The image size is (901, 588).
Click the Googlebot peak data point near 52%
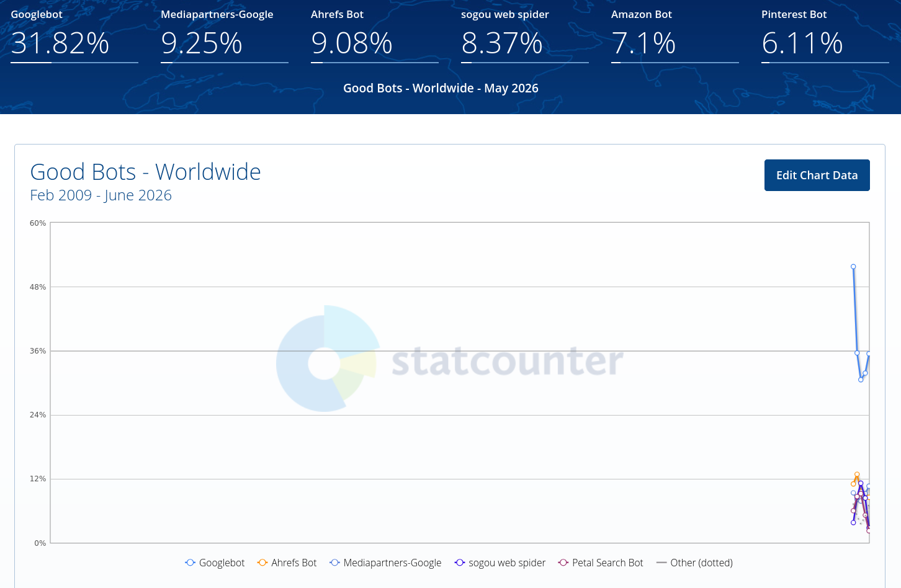(853, 267)
